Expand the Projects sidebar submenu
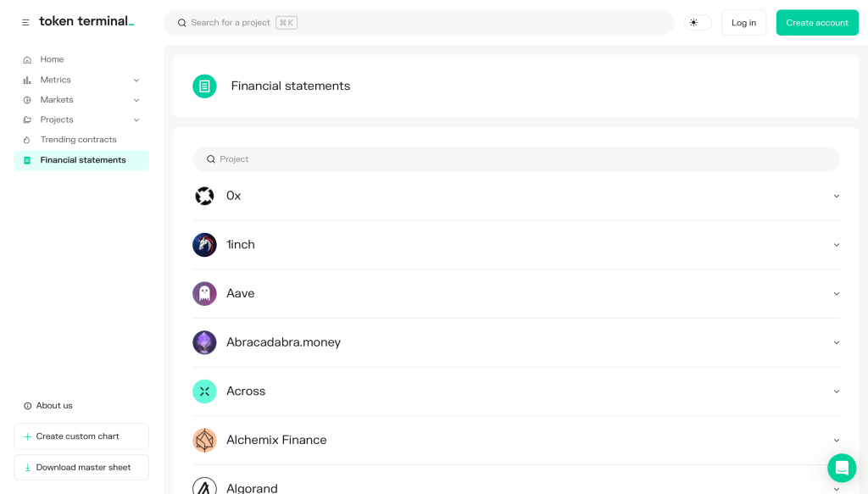 pos(136,119)
